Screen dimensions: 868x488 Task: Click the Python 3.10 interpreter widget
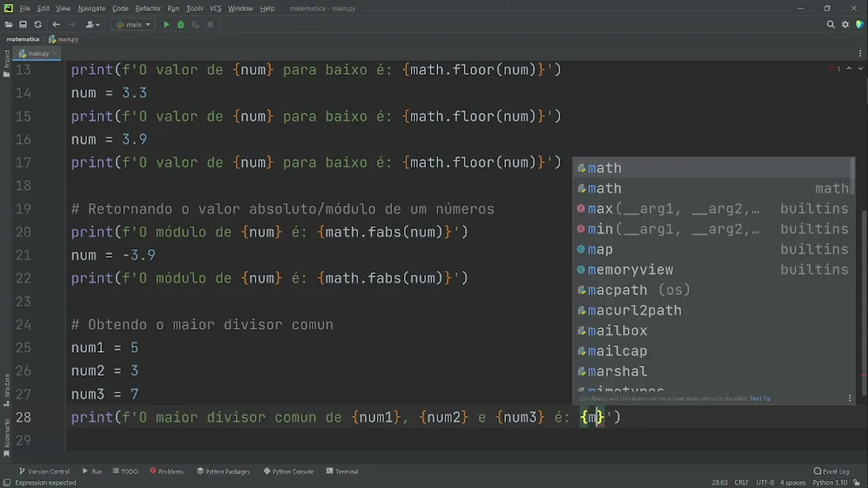(x=830, y=483)
